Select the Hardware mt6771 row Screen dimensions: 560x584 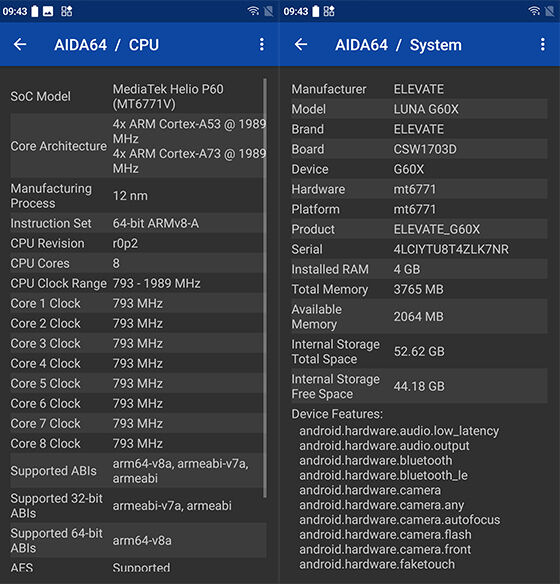(x=419, y=189)
